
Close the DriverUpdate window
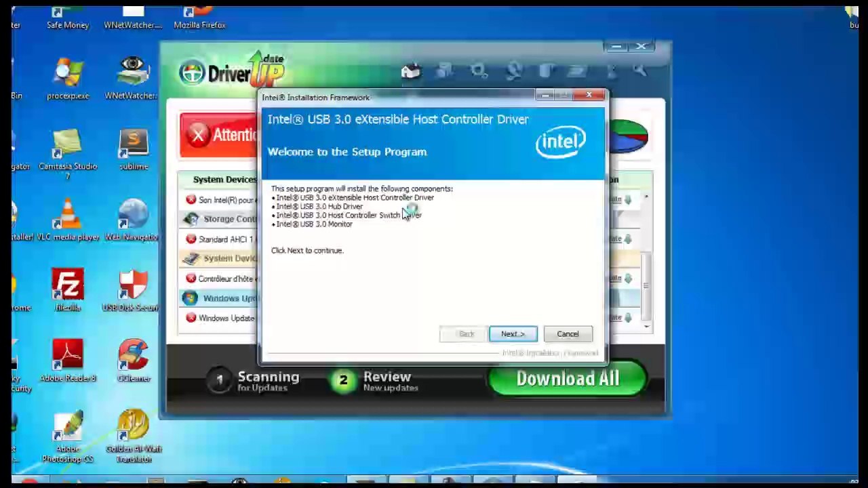coord(642,47)
